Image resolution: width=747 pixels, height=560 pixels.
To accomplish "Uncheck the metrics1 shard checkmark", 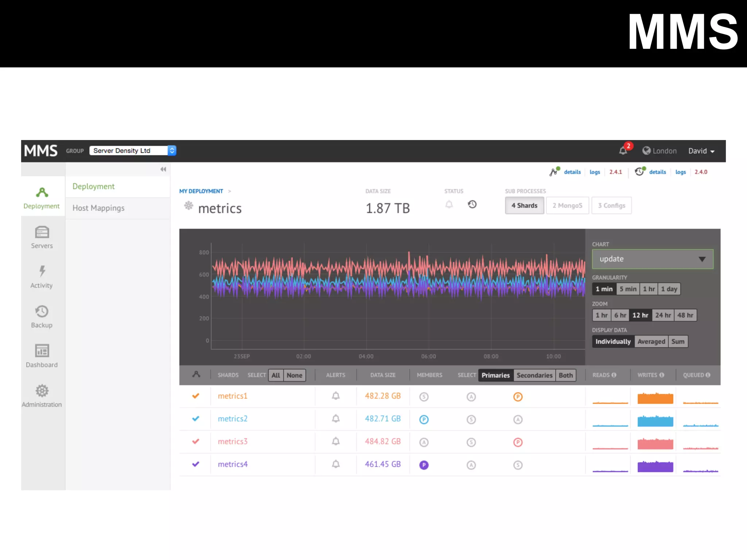I will (x=196, y=396).
